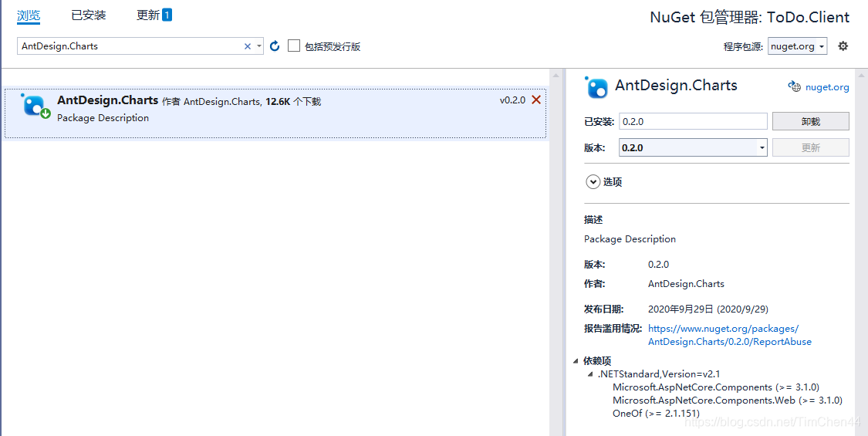Open the package source nuget.org dropdown
868x436 pixels.
click(797, 46)
